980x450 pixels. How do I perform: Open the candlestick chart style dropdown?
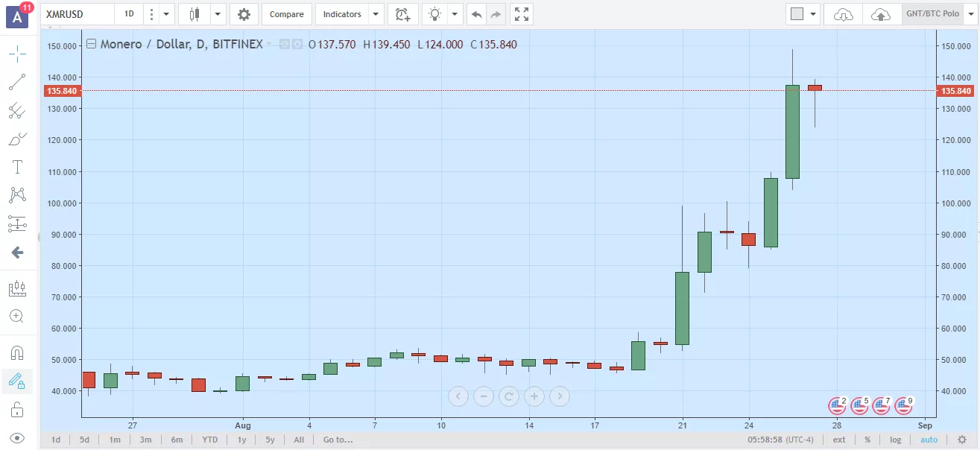pos(218,14)
